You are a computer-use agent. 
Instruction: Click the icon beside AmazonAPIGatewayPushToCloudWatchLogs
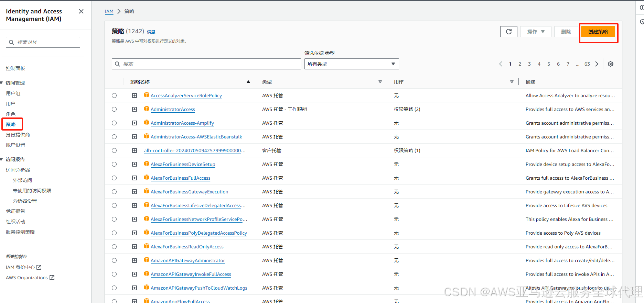[147, 288]
